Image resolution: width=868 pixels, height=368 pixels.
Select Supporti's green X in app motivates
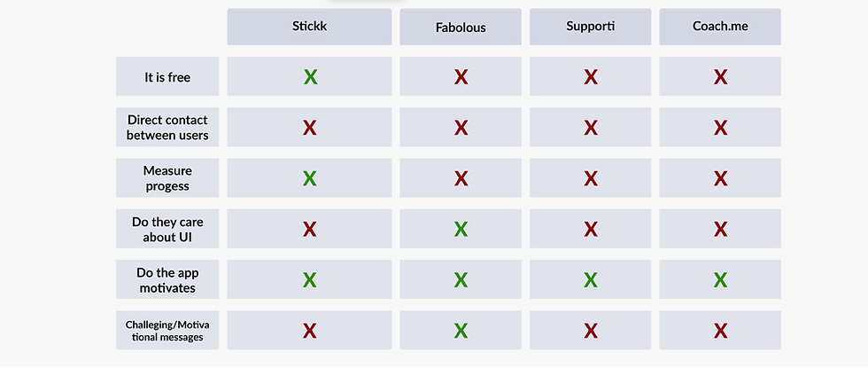[591, 280]
